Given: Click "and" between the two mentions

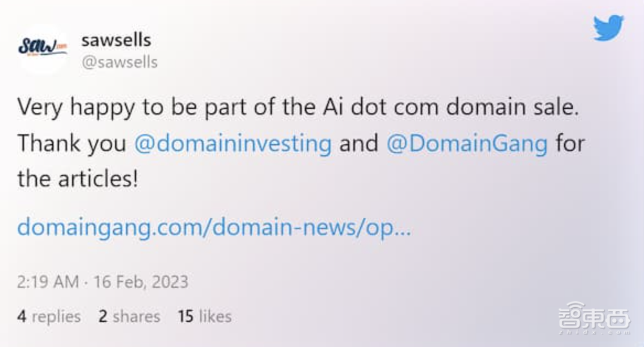Looking at the screenshot, I should 359,142.
